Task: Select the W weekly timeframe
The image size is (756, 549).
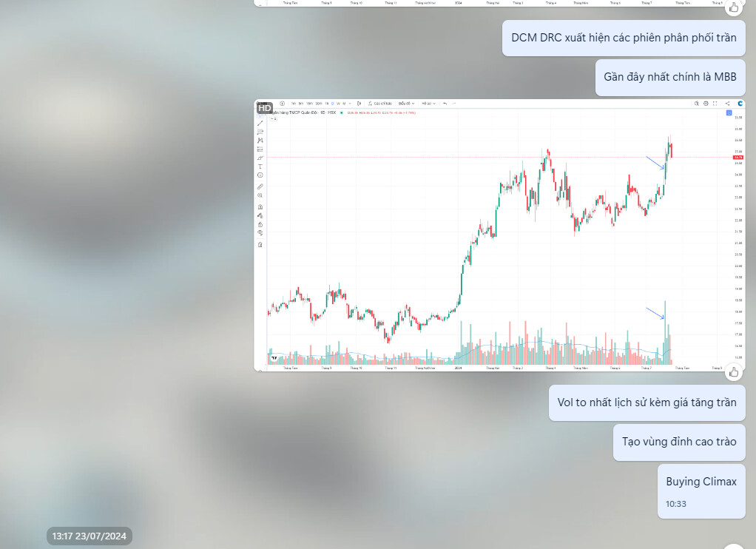Action: (x=337, y=104)
